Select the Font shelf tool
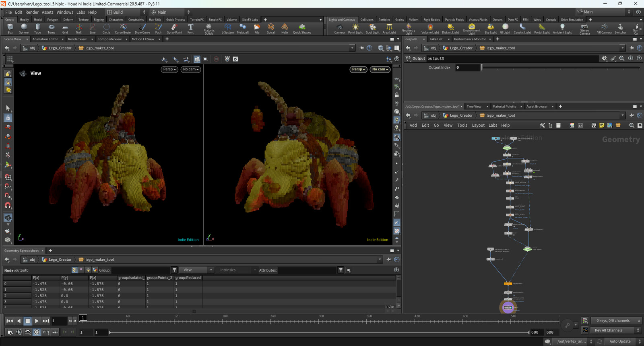 pos(190,29)
